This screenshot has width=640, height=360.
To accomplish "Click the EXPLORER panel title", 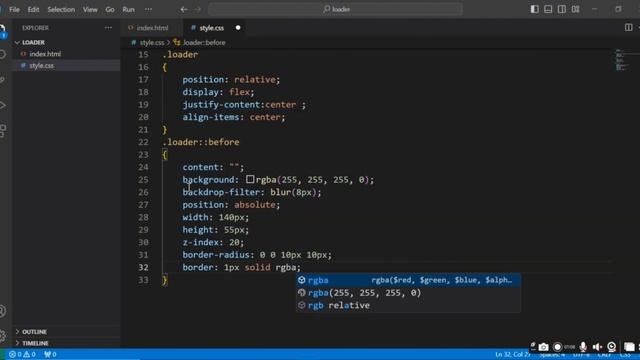I will coord(36,28).
